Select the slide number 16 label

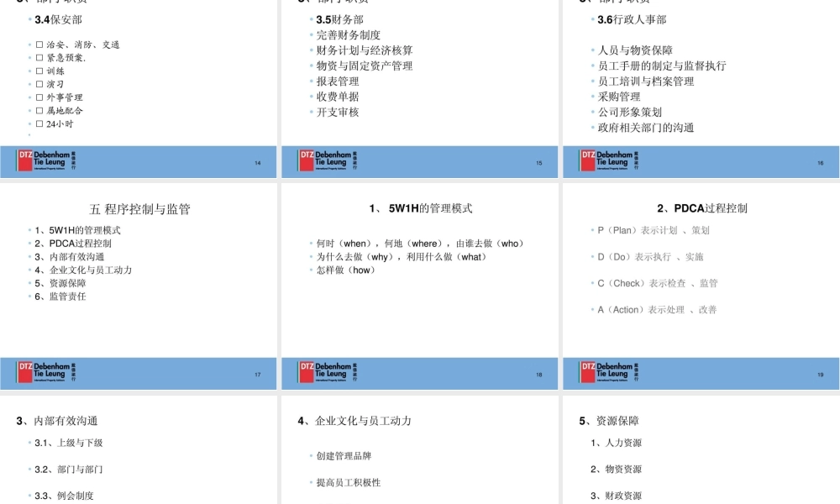click(x=820, y=163)
